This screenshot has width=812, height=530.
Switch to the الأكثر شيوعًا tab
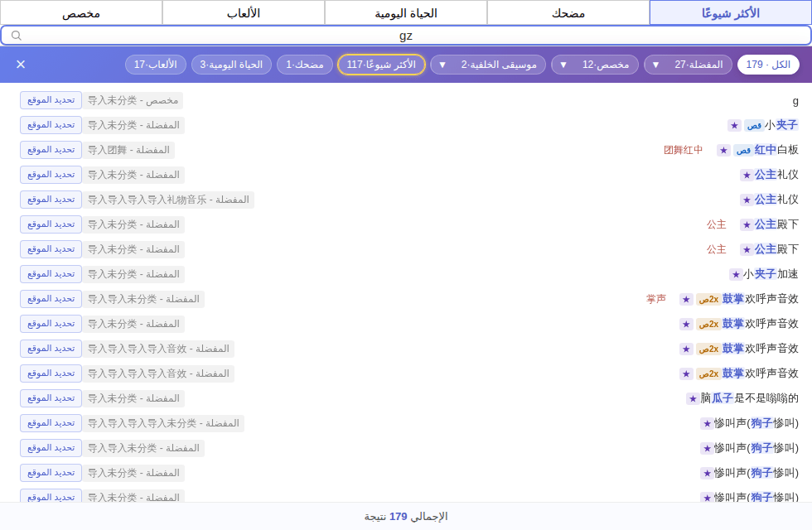pyautogui.click(x=731, y=13)
